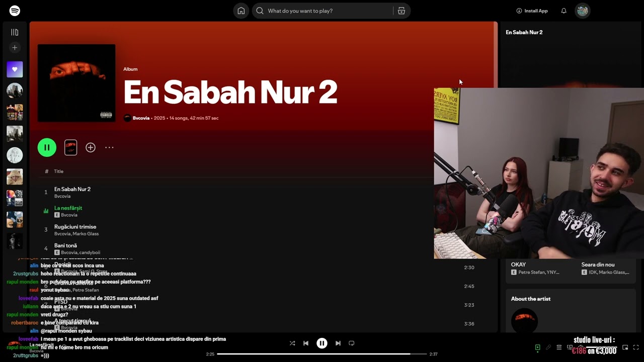The height and width of the screenshot is (362, 644).
Task: Open Marko Glass artist link
Action: point(86,234)
